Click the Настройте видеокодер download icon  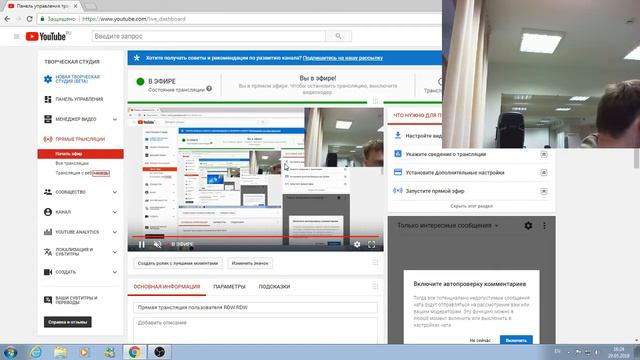pos(398,135)
